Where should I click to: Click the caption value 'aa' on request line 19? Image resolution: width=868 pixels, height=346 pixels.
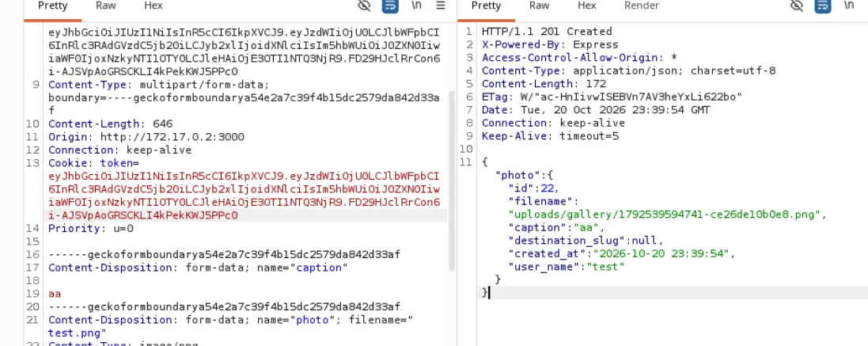point(55,294)
